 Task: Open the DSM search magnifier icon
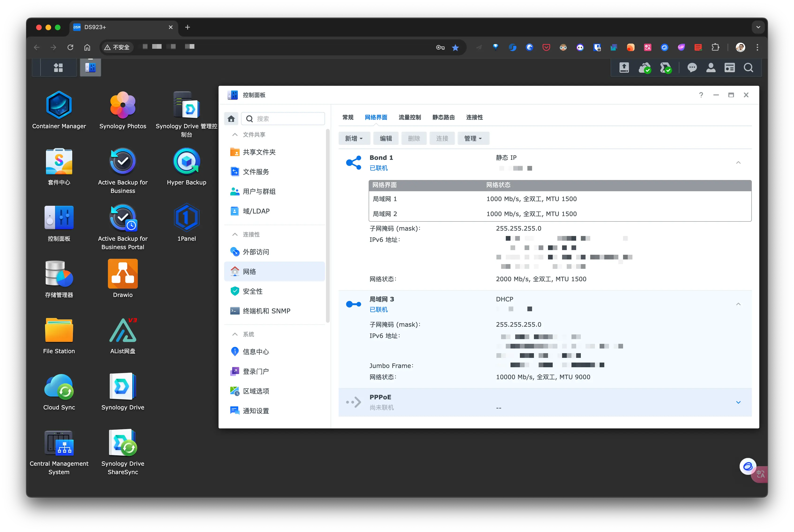point(748,67)
